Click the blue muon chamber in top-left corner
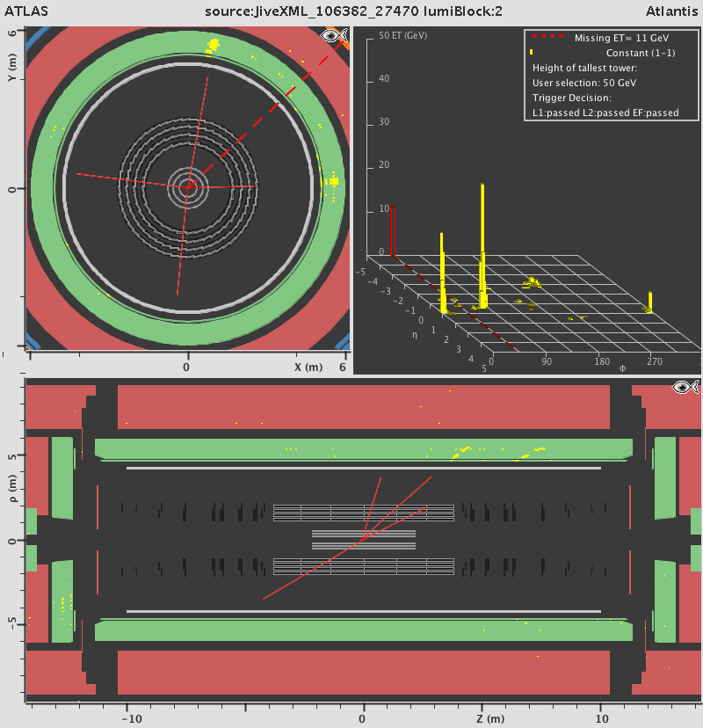Viewport: 703px width, 728px height. (39, 40)
